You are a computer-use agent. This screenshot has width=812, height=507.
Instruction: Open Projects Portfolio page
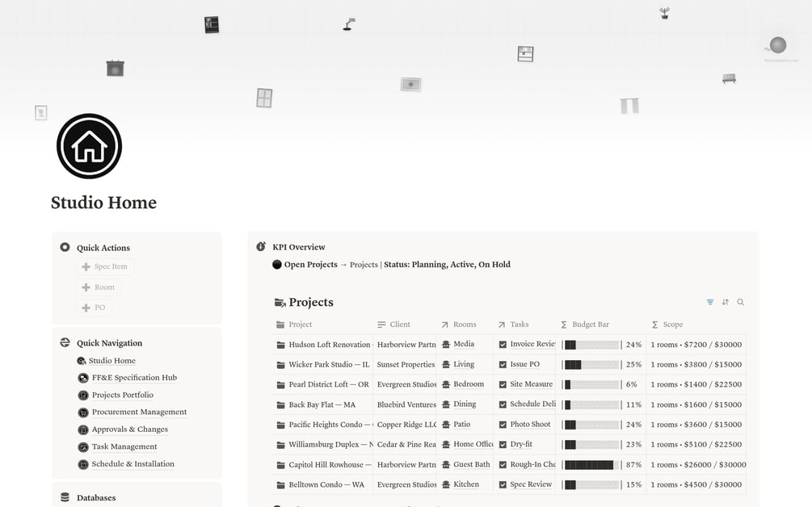point(123,395)
